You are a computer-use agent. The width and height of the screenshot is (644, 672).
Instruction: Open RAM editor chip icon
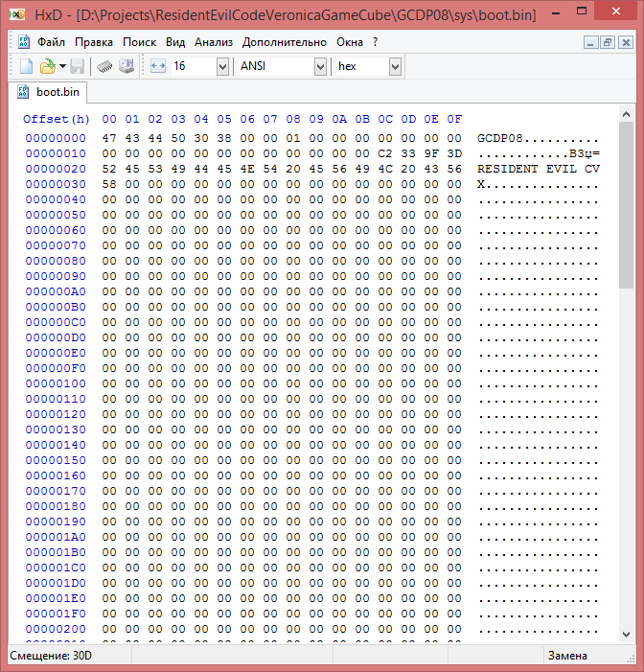coord(104,66)
